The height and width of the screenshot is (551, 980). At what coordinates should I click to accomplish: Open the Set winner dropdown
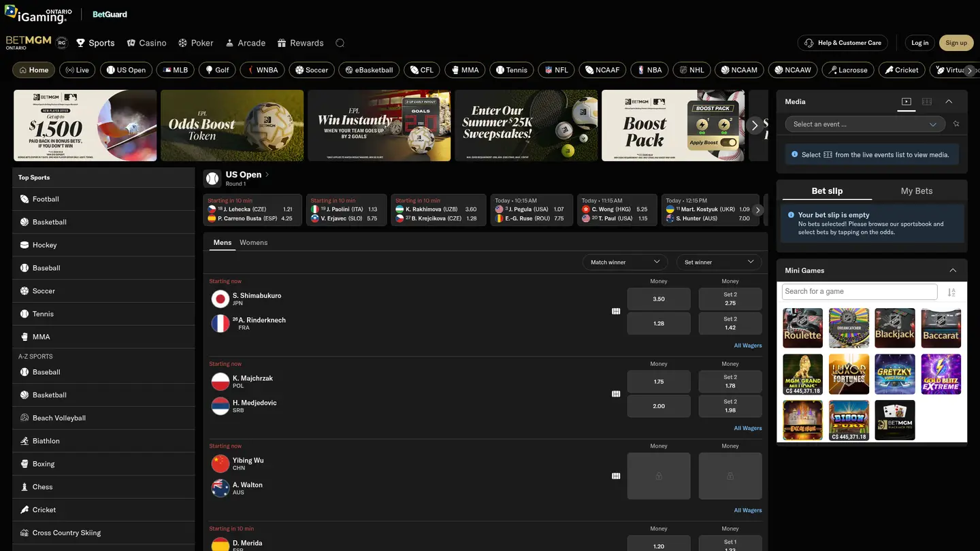719,262
